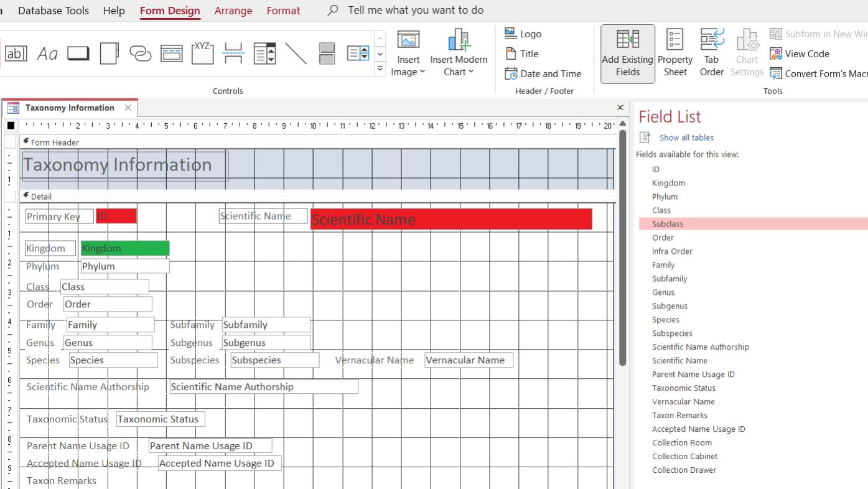The width and height of the screenshot is (868, 489).
Task: Expand the full Controls gallery
Action: pyautogui.click(x=380, y=69)
